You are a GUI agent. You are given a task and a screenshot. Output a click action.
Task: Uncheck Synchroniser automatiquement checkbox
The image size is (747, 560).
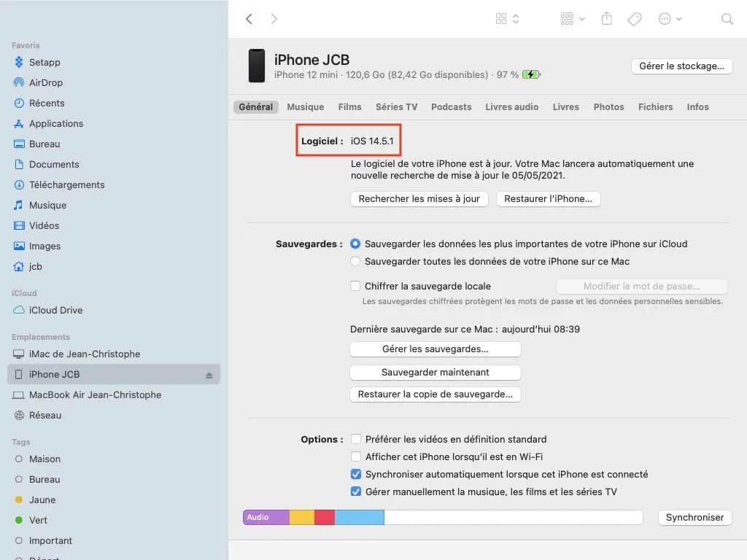(355, 474)
